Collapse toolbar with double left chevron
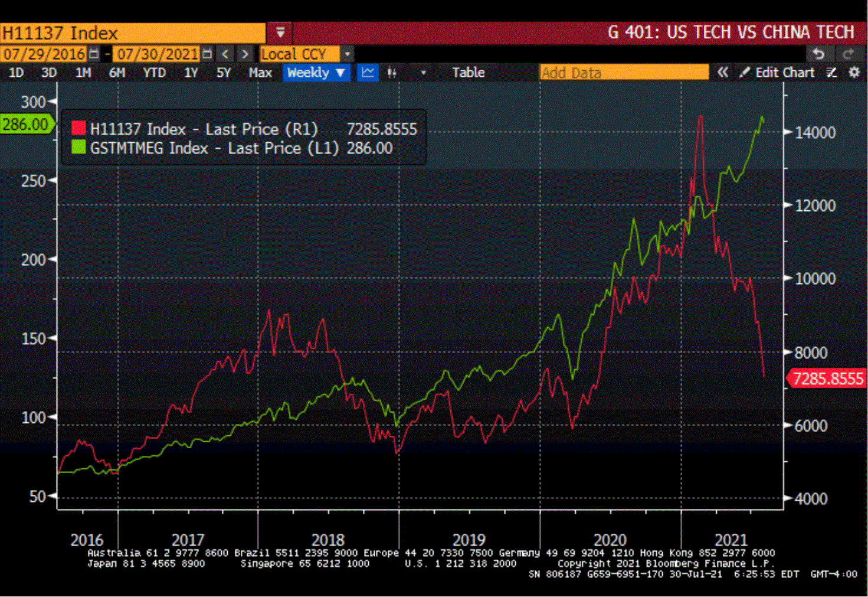 723,73
